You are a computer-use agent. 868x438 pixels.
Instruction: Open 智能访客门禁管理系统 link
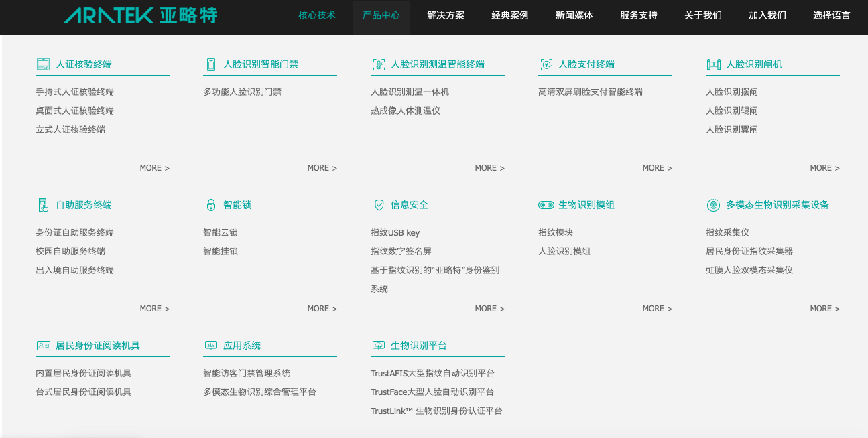(x=247, y=373)
